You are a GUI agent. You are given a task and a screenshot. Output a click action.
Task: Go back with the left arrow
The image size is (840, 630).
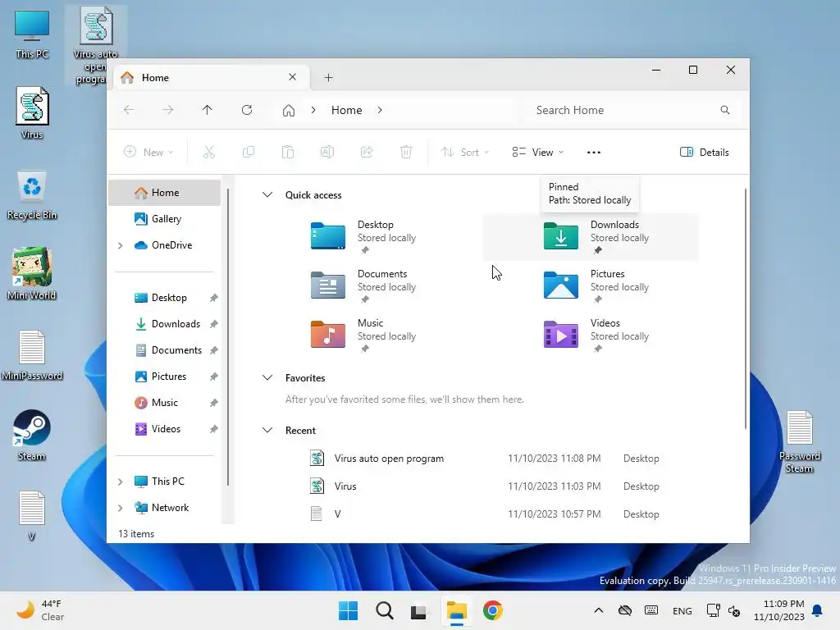[129, 110]
